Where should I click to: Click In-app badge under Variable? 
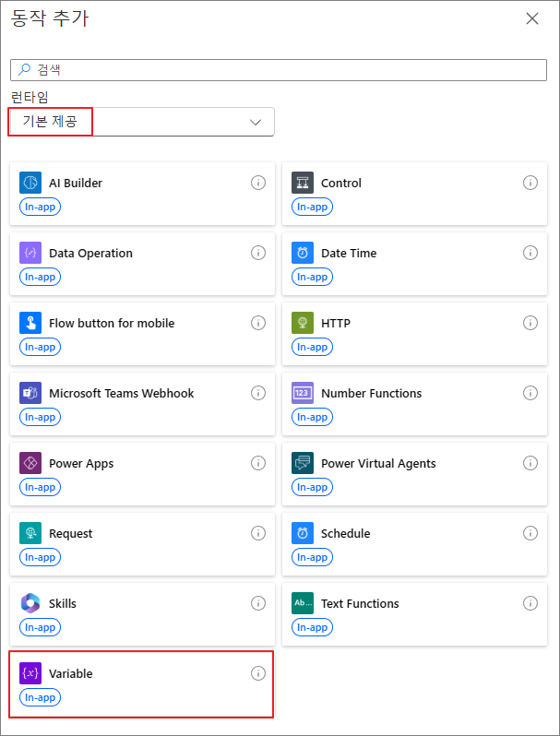(40, 697)
